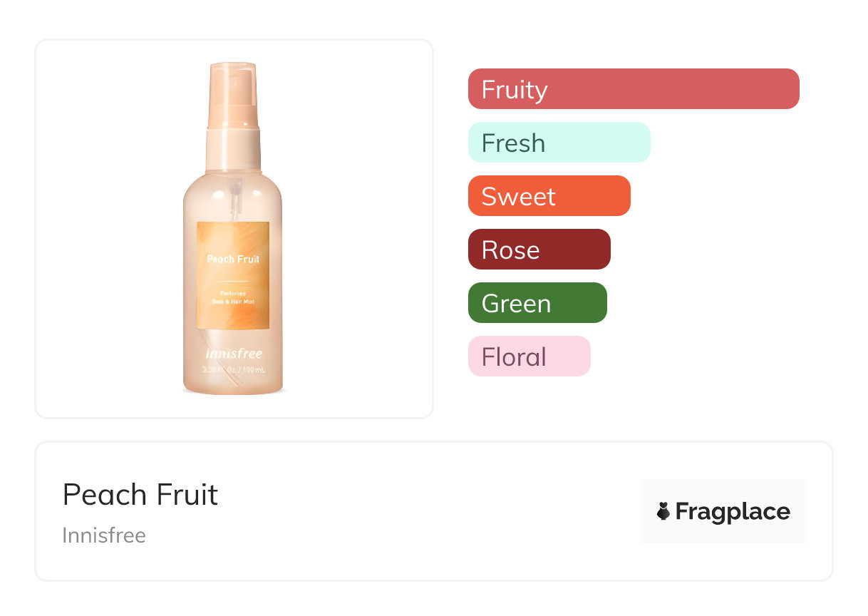Select the pink Floral accord bar

(x=529, y=356)
